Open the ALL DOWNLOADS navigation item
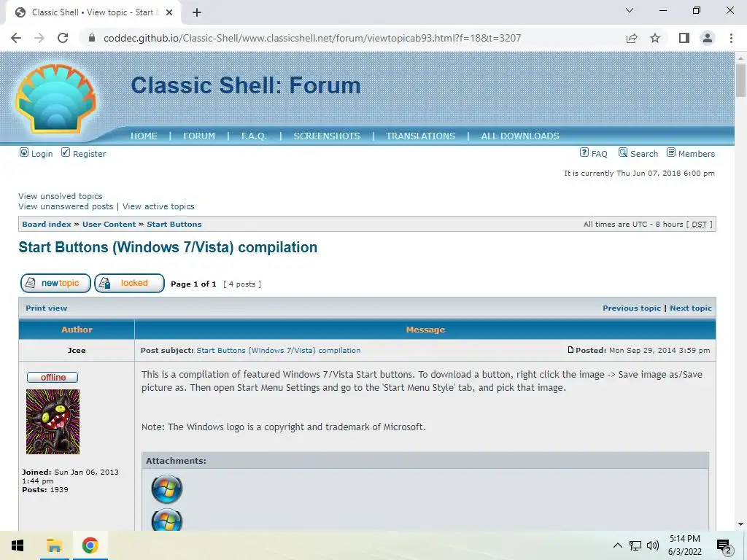Viewport: 747px width, 560px height. [x=520, y=136]
